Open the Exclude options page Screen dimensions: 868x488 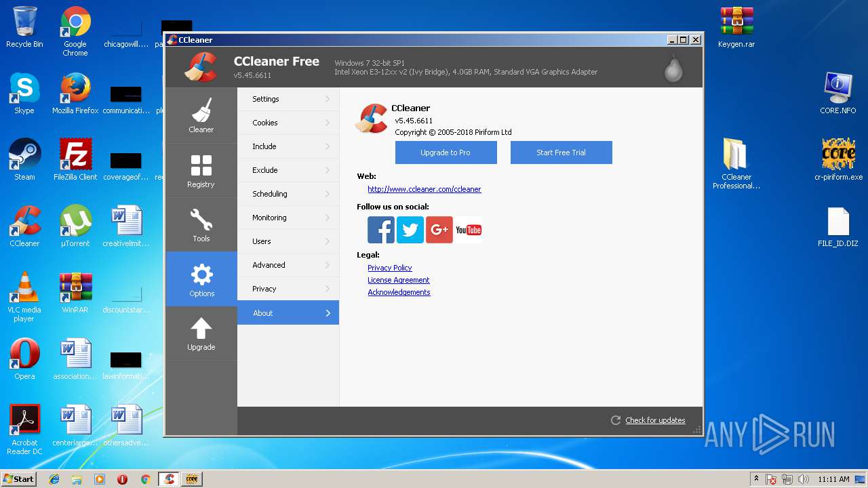(288, 170)
